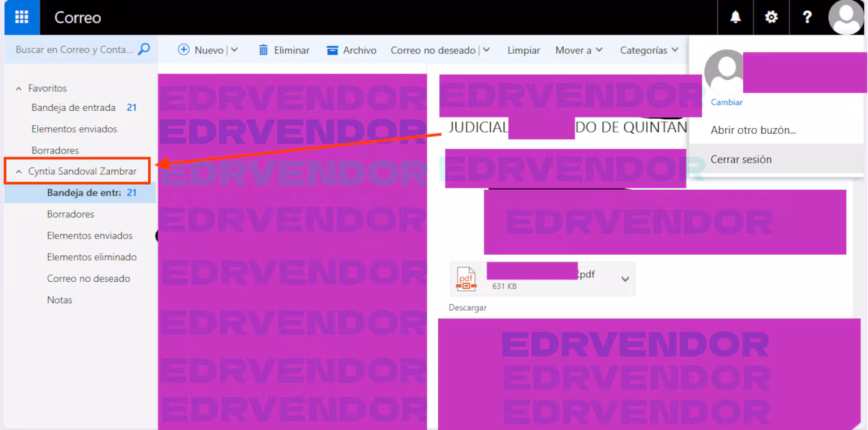This screenshot has height=430, width=868.
Task: Open the app launcher grid icon
Action: [22, 17]
